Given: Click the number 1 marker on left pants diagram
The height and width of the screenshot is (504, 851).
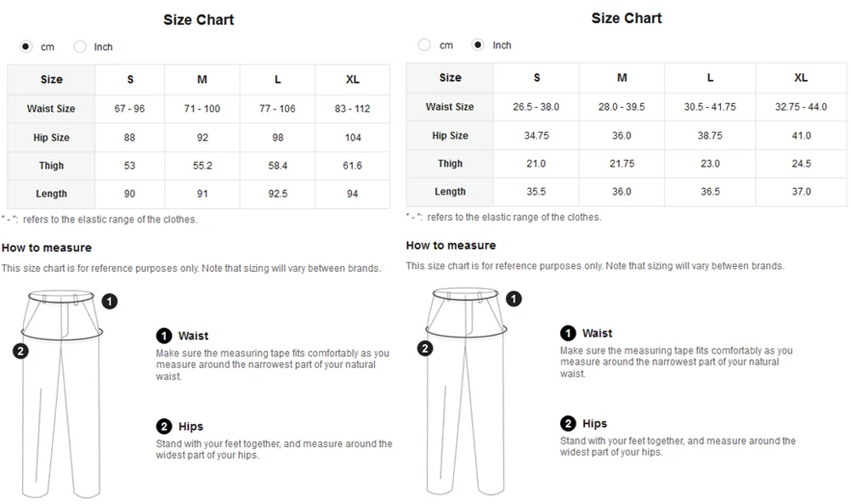Looking at the screenshot, I should coord(110,301).
